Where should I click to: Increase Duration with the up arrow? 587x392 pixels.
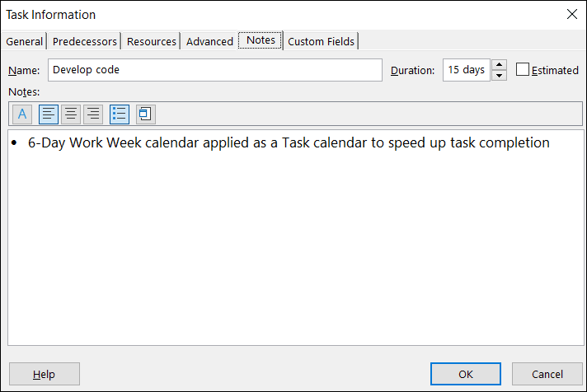[499, 65]
